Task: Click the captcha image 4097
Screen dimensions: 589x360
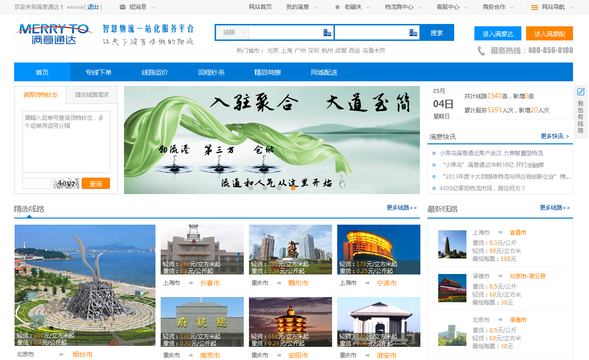Action: pyautogui.click(x=66, y=183)
